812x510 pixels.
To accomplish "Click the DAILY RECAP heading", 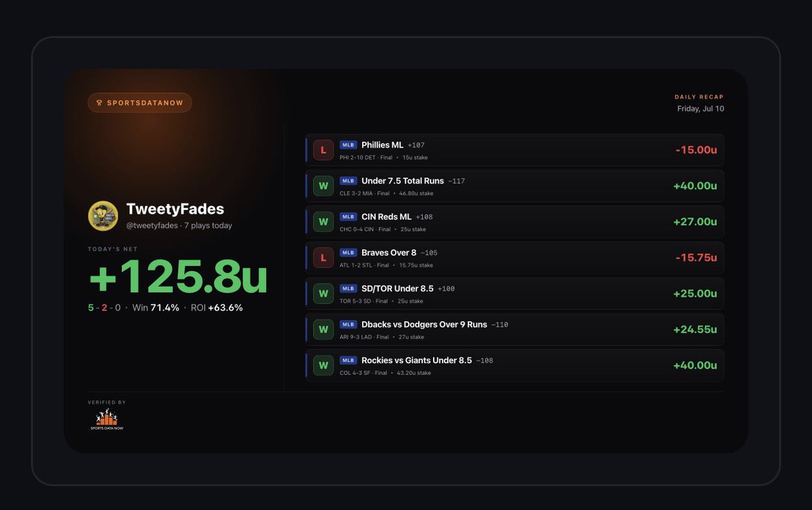I will click(x=699, y=97).
